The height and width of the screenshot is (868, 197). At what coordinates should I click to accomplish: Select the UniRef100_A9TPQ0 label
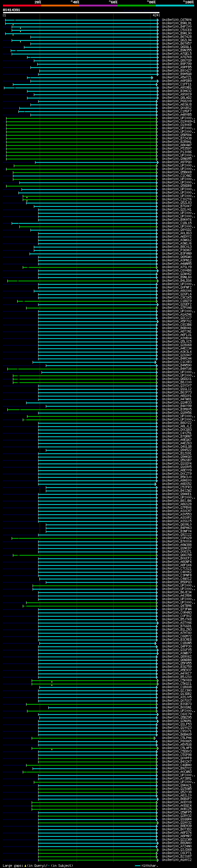point(177,162)
